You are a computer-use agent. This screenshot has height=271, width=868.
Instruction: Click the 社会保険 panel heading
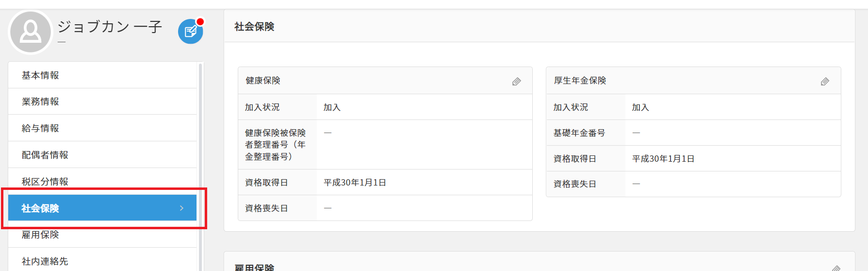click(x=254, y=27)
